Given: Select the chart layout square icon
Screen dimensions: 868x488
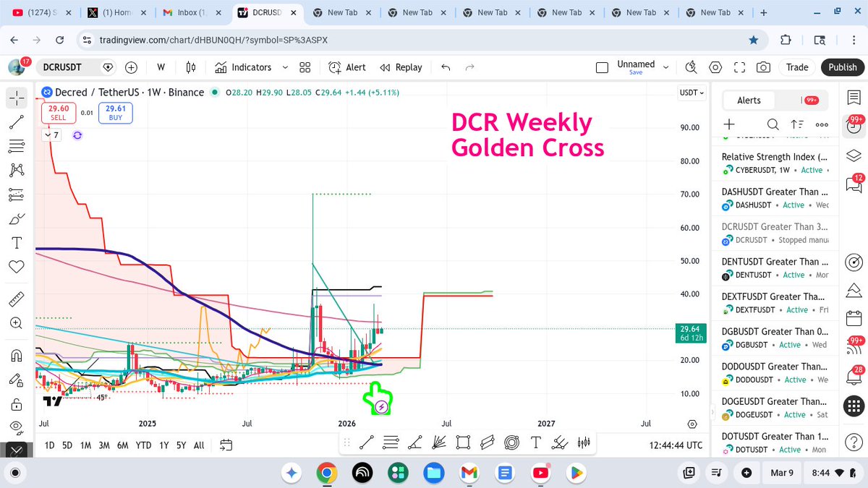Looking at the screenshot, I should click(602, 67).
